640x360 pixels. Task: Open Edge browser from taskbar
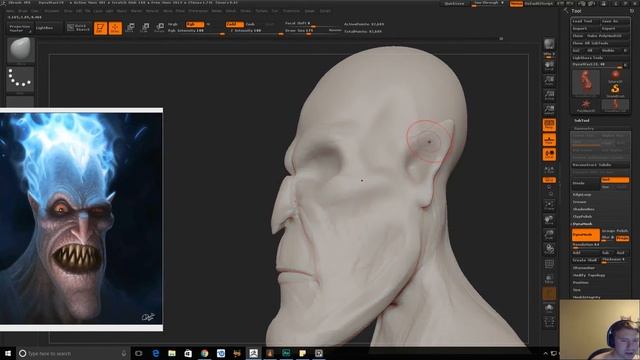[x=156, y=353]
